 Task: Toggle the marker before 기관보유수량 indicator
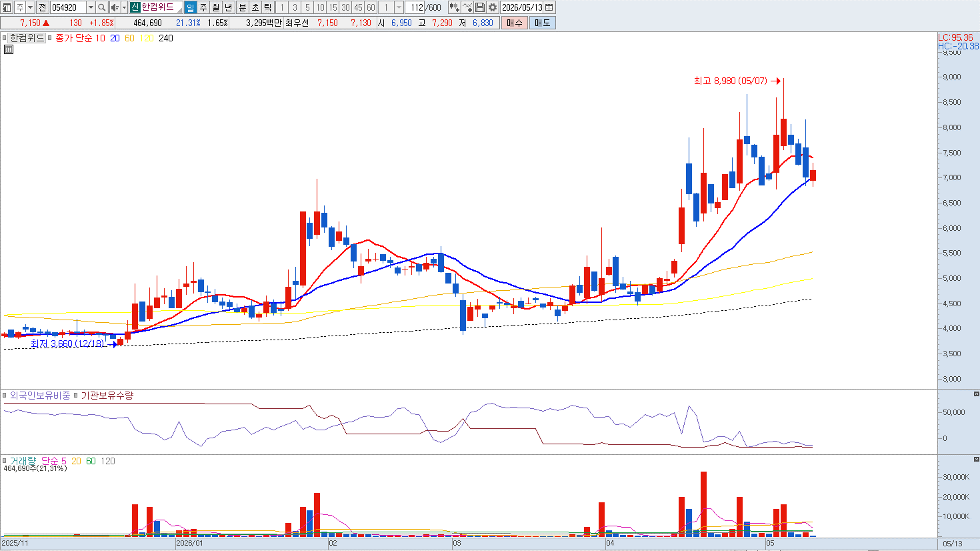click(76, 396)
